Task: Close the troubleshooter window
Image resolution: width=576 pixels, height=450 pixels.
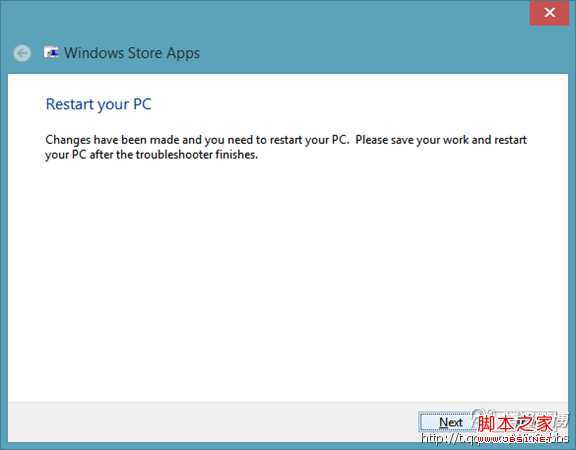Action: click(x=549, y=13)
